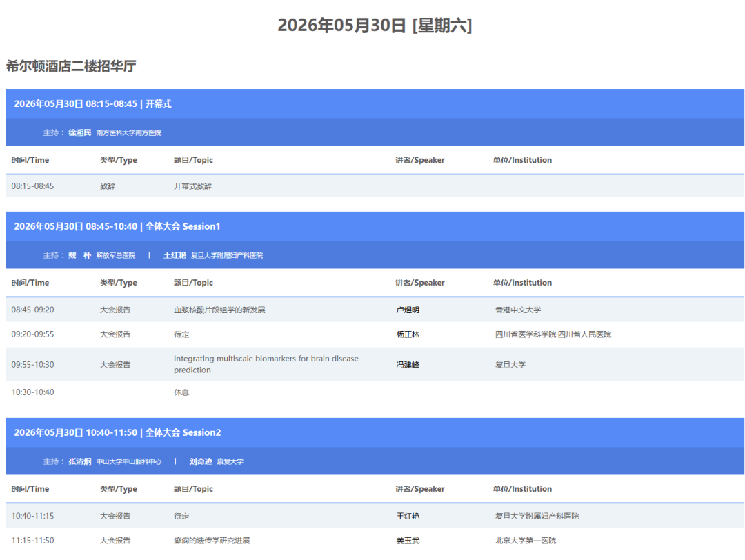Click institution 香港中文大学

[518, 310]
